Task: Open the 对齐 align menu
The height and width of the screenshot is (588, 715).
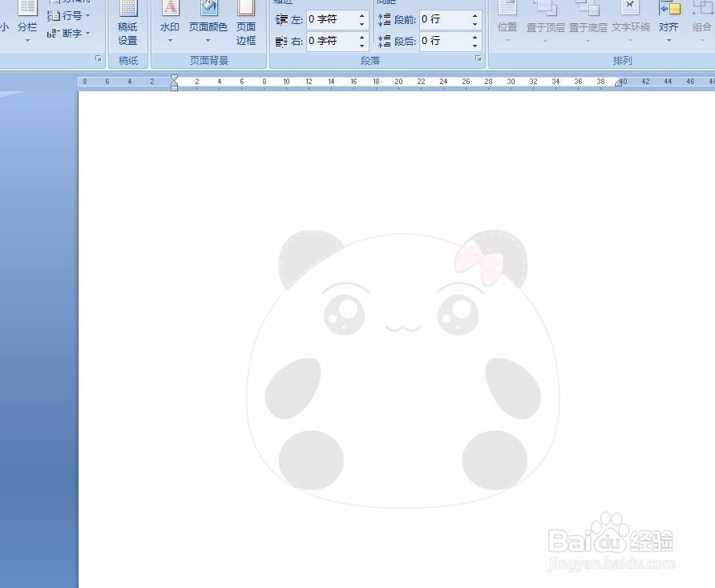Action: pyautogui.click(x=669, y=22)
